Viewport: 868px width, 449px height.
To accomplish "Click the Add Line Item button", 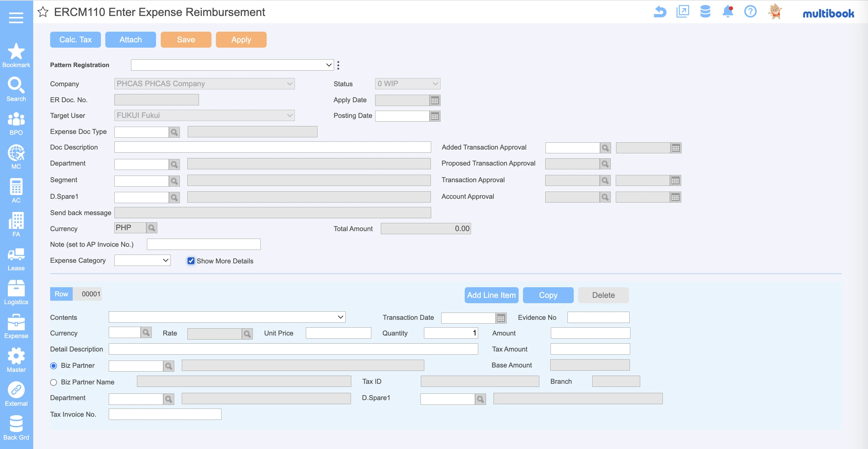I will [x=491, y=295].
